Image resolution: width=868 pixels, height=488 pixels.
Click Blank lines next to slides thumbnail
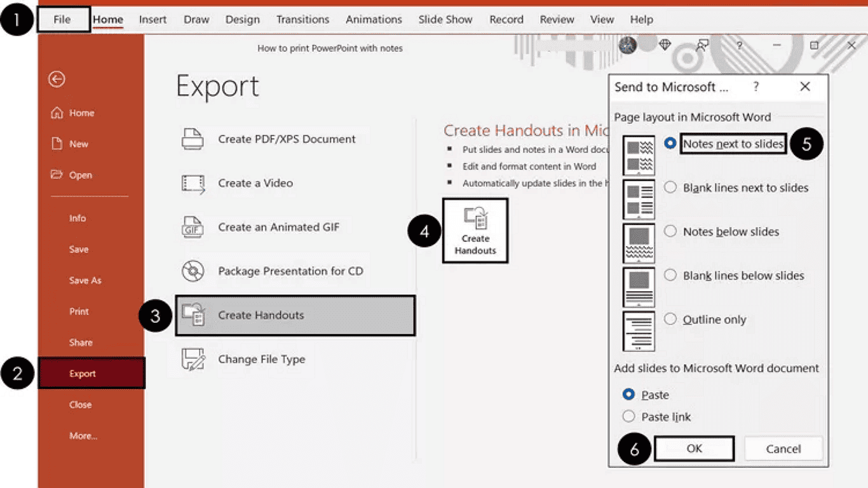(639, 200)
